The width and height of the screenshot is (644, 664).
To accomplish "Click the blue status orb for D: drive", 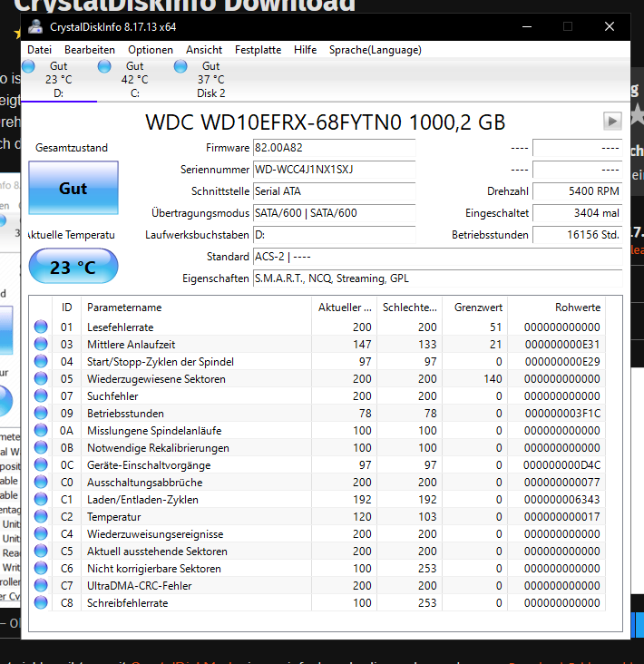I will click(28, 66).
